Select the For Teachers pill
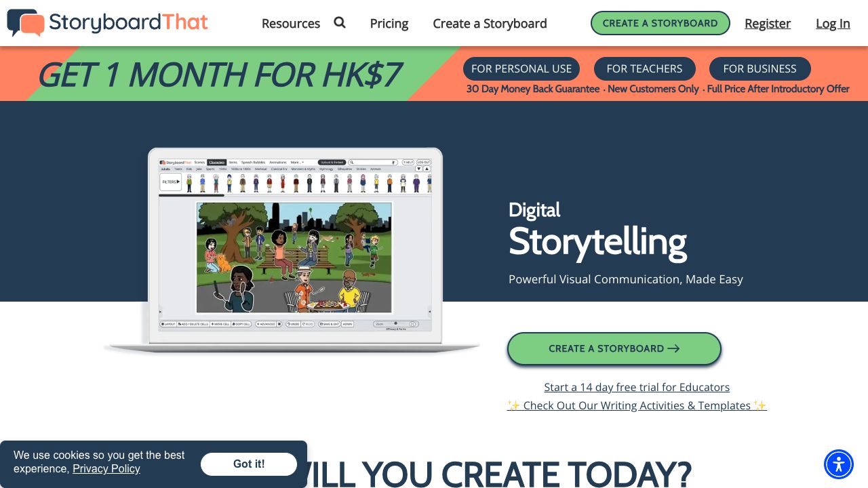 645,68
